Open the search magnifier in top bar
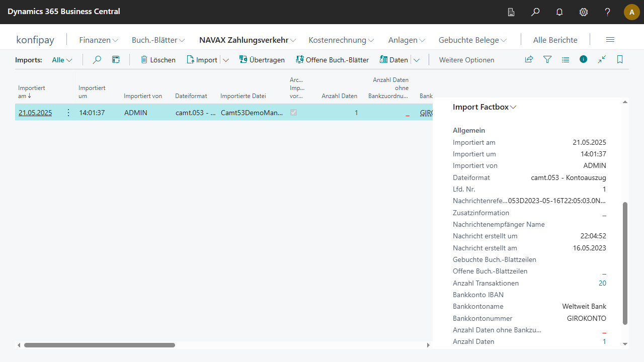The height and width of the screenshot is (362, 644). coord(535,12)
